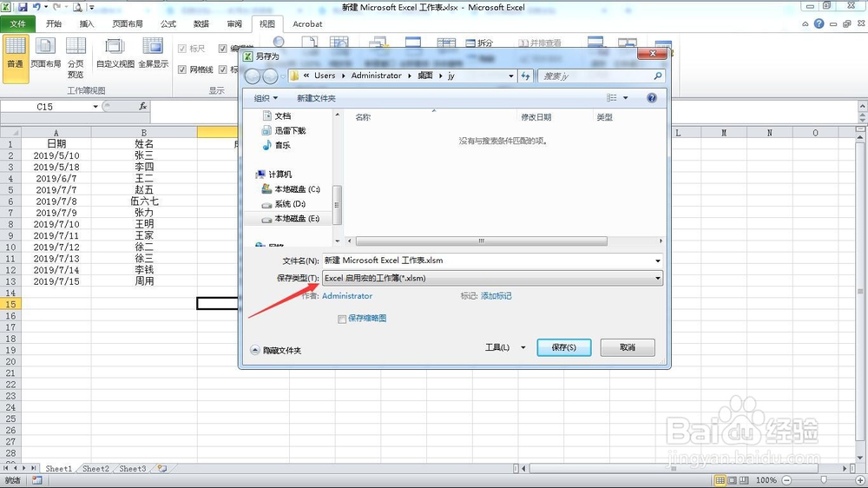Viewport: 868px width, 488px height.
Task: Open the 保存类型 file type dropdown
Action: 492,278
